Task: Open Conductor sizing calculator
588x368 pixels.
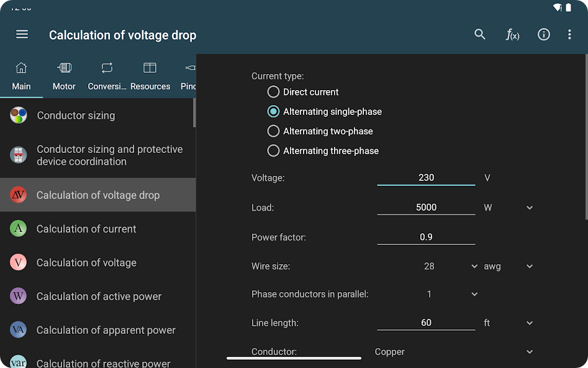Action: pyautogui.click(x=97, y=115)
